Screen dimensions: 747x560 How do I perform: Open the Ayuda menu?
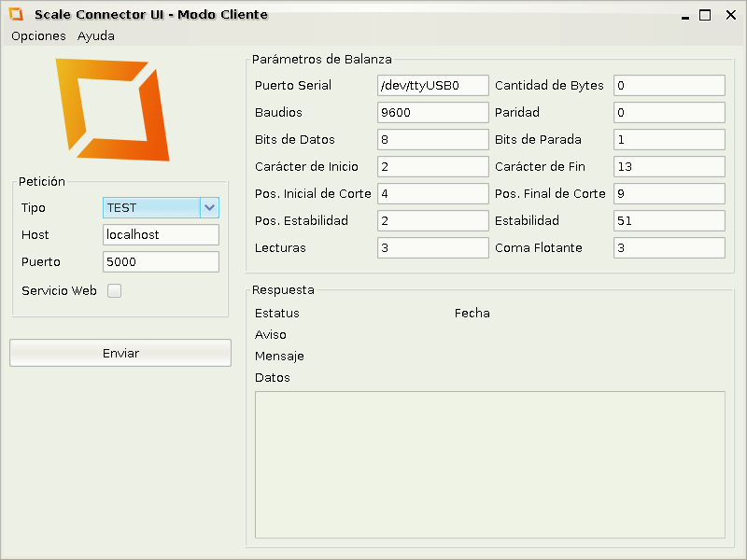click(96, 36)
